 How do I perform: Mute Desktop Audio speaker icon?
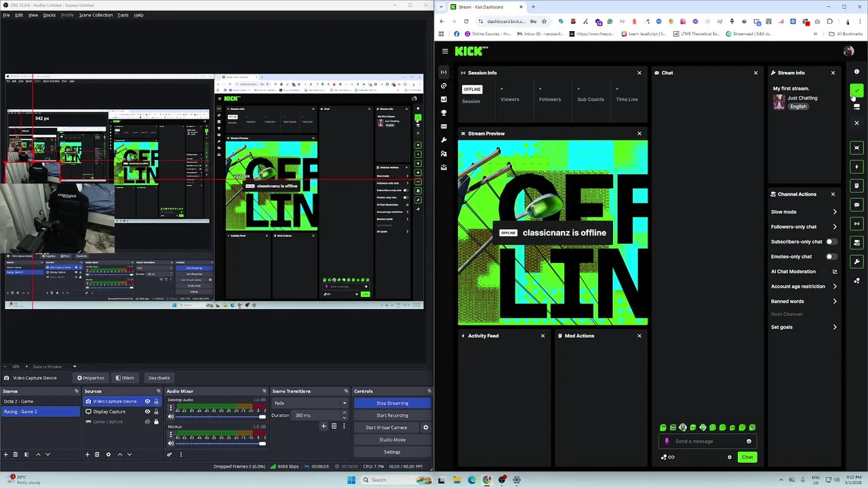(171, 417)
